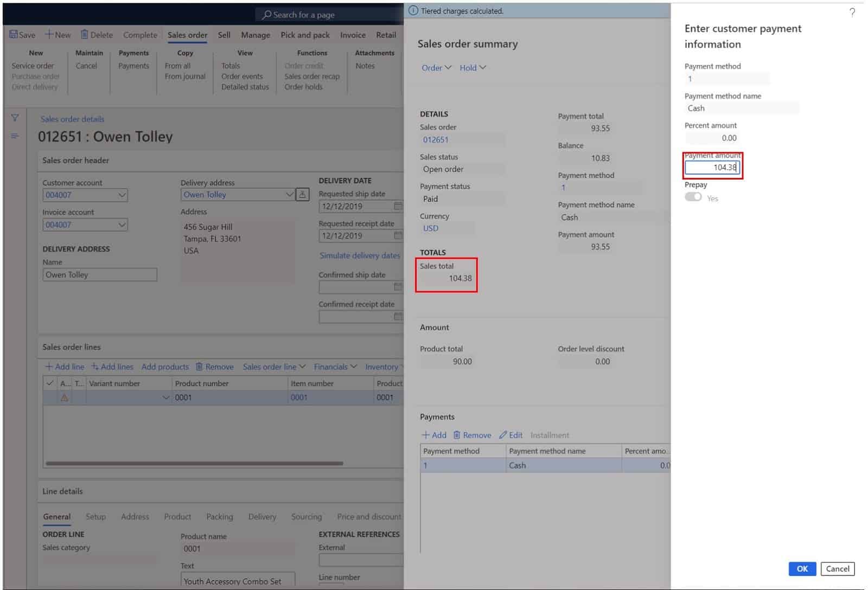Click the delivery address person icon button
The height and width of the screenshot is (590, 868).
[302, 194]
